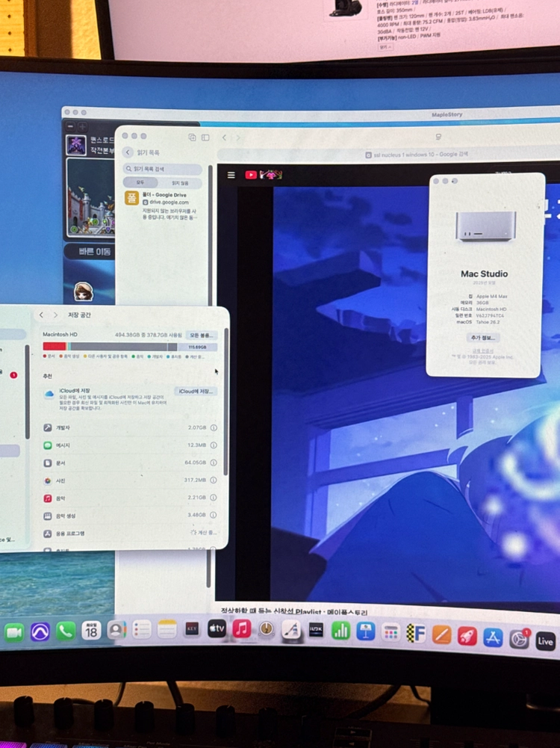Open the Phone app in the Dock

point(65,631)
